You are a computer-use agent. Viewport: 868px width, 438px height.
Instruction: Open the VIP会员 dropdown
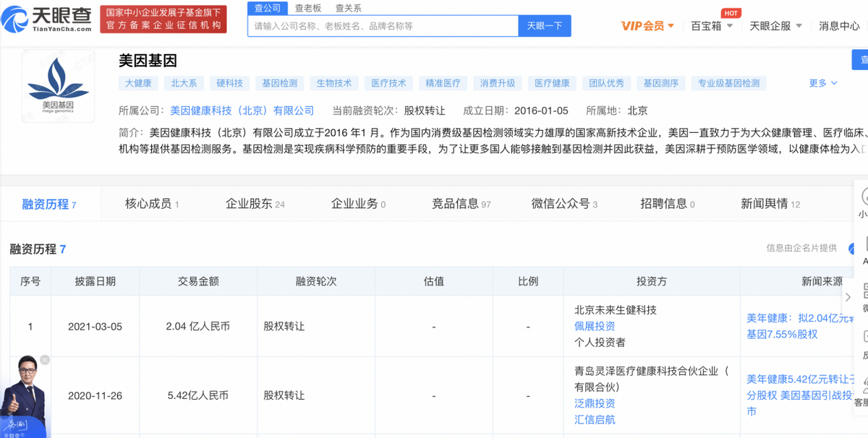coord(647,26)
